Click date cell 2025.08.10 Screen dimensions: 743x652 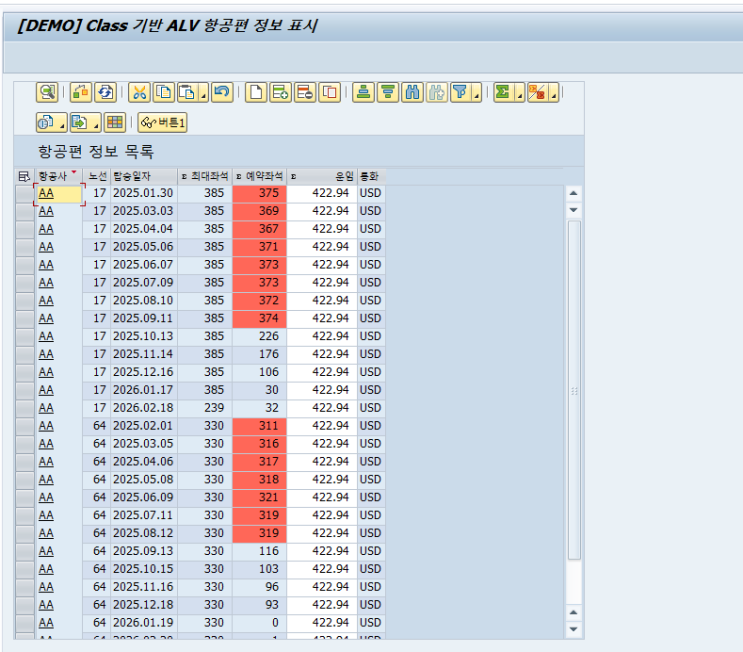(145, 300)
